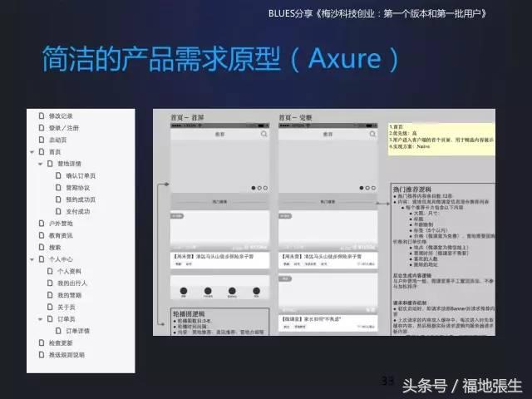Screen dimensions: 532x399
Task: Click the page icon beside 我的出行人
Action: coord(50,283)
